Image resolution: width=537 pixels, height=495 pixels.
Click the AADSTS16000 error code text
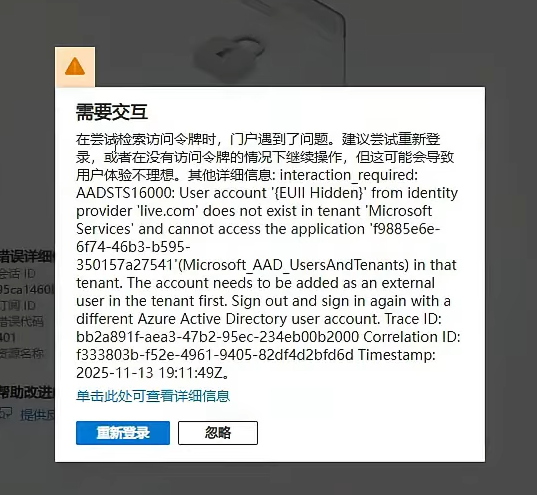[125, 193]
